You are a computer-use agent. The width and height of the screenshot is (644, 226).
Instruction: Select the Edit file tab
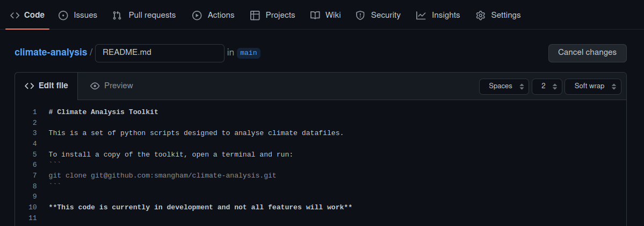click(46, 86)
